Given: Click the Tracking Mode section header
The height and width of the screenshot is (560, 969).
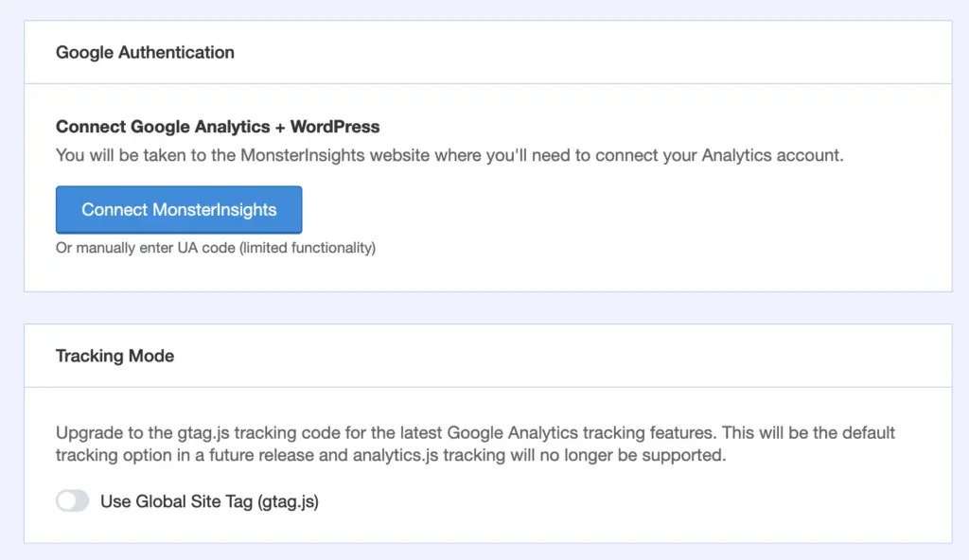Looking at the screenshot, I should 115,356.
